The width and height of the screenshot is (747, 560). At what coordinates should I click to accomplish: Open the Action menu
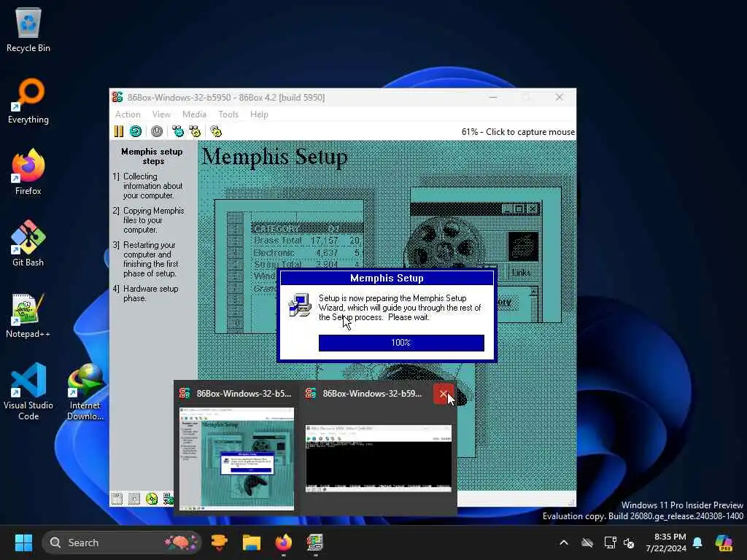pyautogui.click(x=128, y=114)
